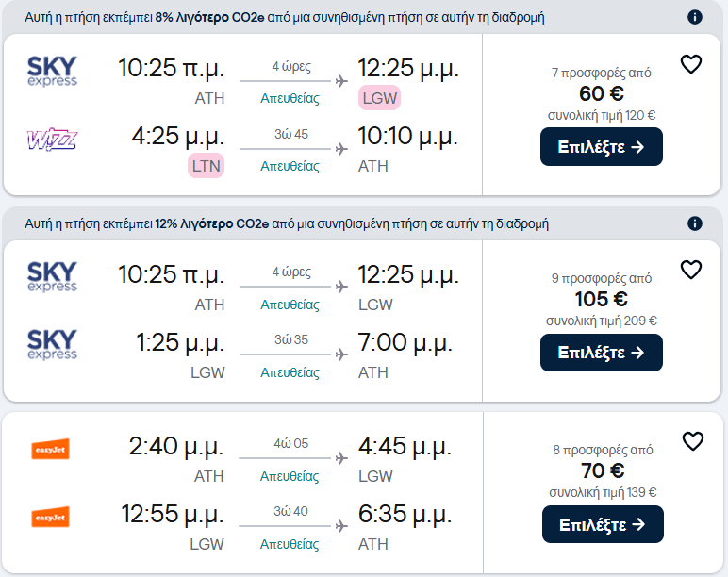Favorite the 105 € Sky Express flight
The width and height of the screenshot is (728, 577).
tap(691, 270)
